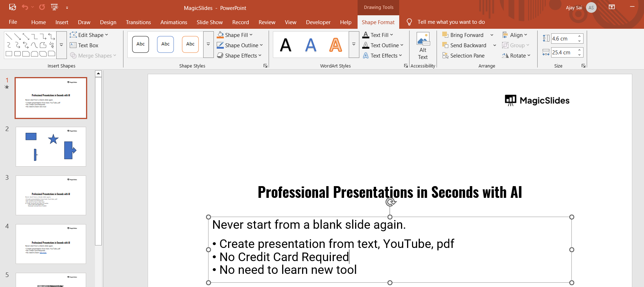Click the Undo arrow icon

point(25,7)
